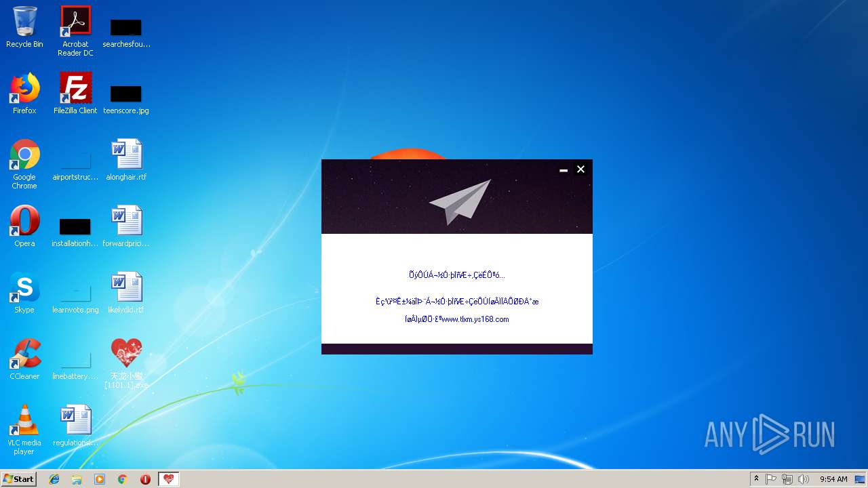
Task: Minimize the paper plane dialog
Action: 564,169
